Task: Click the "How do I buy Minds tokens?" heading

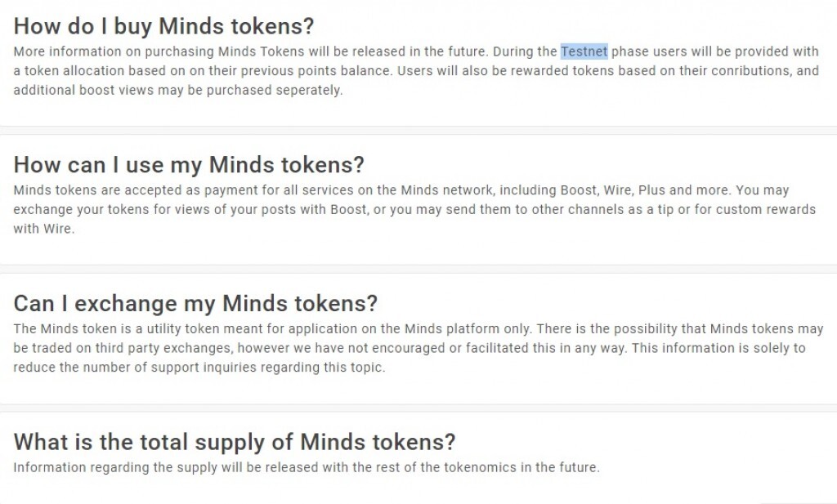Action: (x=164, y=26)
